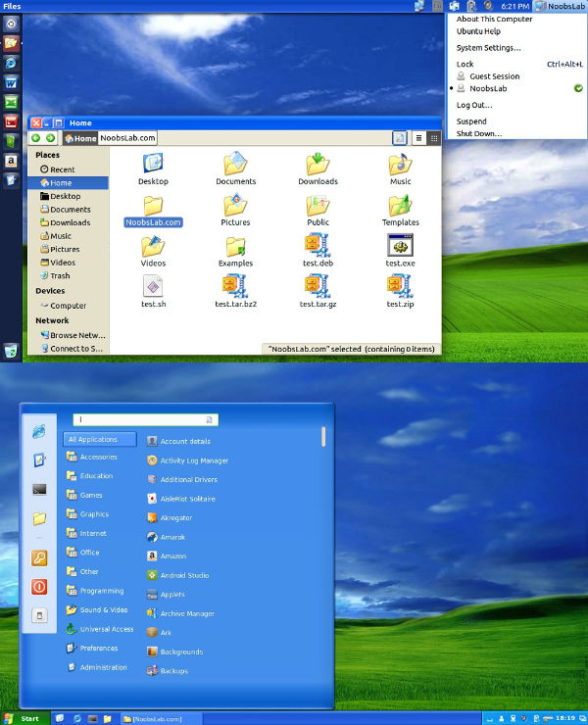Open the Documents folder icon

point(235,163)
